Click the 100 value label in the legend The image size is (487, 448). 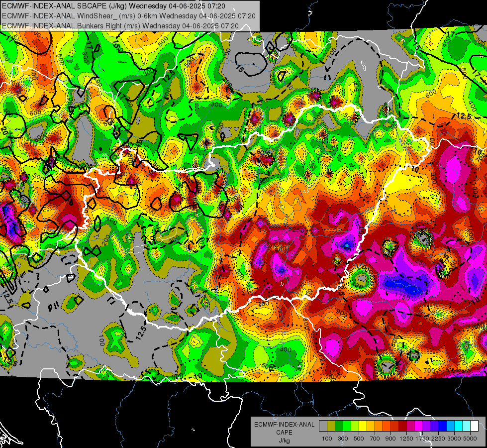[x=327, y=439]
